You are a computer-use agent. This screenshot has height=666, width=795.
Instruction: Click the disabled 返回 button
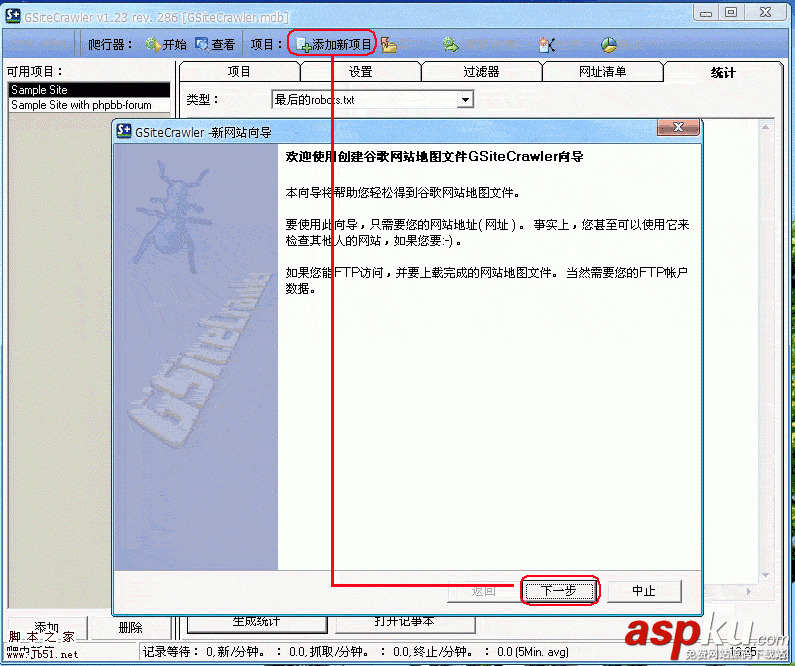483,590
